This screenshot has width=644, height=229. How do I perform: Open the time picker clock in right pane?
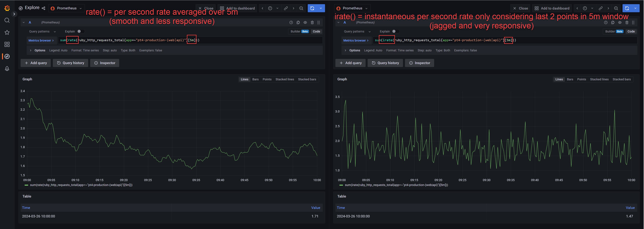point(585,8)
